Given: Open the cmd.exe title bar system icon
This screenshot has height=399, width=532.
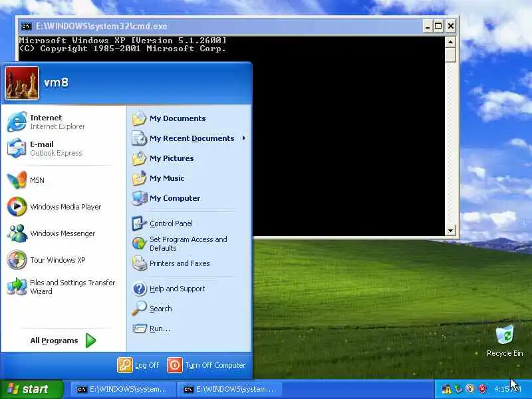Looking at the screenshot, I should pyautogui.click(x=26, y=26).
